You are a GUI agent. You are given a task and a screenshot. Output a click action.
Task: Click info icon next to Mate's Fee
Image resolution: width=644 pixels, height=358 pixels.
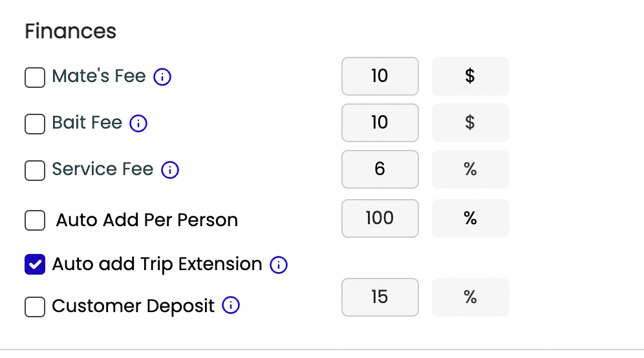pyautogui.click(x=162, y=78)
